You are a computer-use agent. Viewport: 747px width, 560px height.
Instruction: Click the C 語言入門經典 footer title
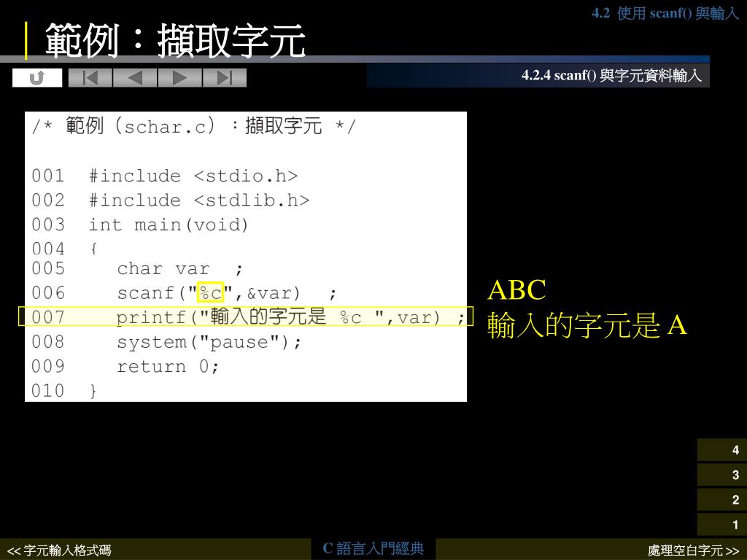(x=373, y=548)
